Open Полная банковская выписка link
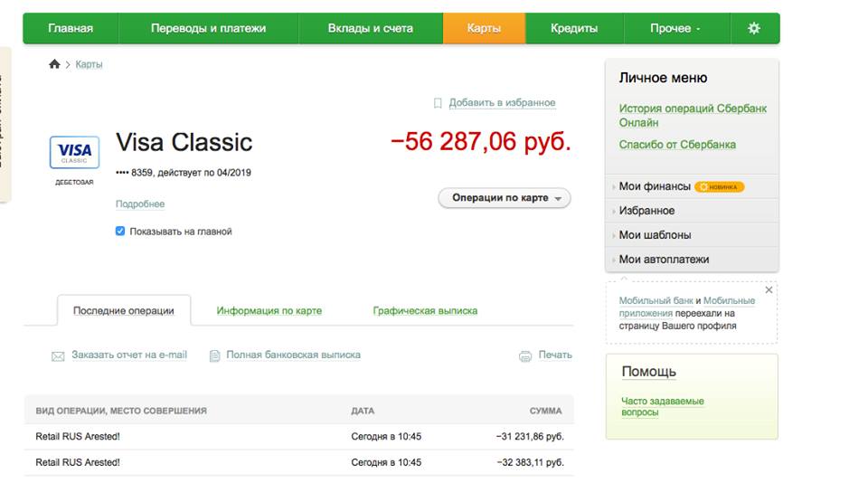The width and height of the screenshot is (868, 483). [x=293, y=355]
